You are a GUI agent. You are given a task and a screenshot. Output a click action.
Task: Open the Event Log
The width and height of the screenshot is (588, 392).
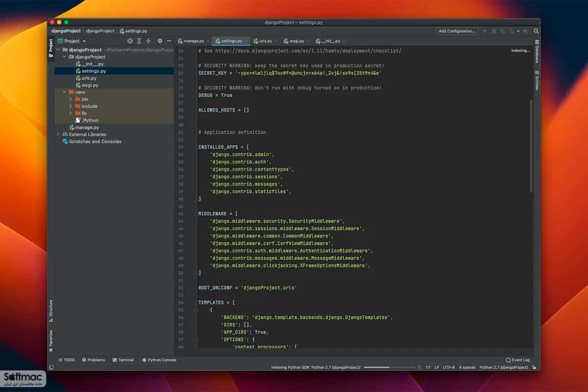tap(517, 360)
